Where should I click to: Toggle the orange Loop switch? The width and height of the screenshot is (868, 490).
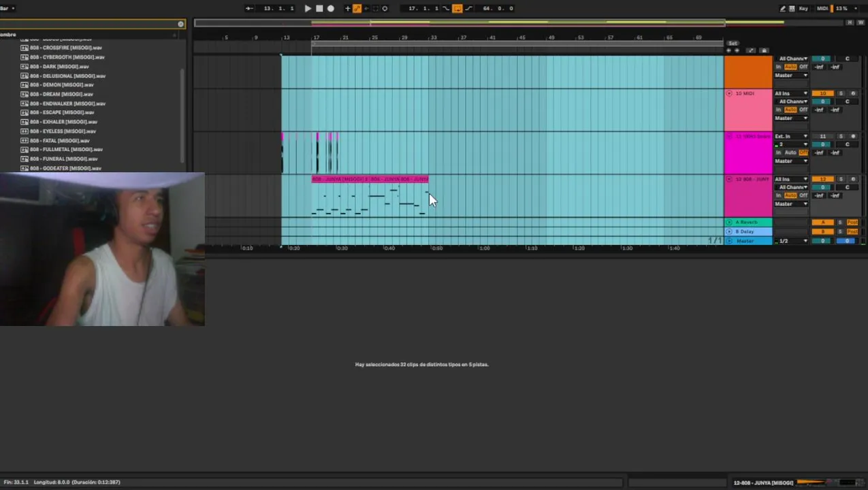(457, 8)
